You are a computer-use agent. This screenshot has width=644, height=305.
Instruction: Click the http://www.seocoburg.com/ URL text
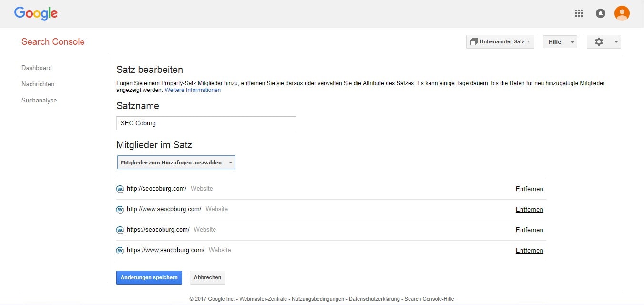[164, 209]
